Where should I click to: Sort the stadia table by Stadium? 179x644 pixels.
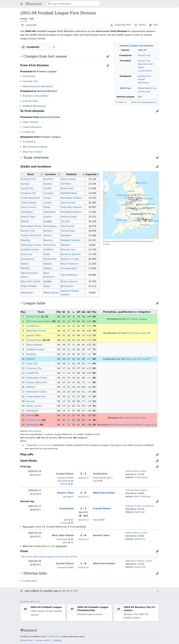pos(73,174)
